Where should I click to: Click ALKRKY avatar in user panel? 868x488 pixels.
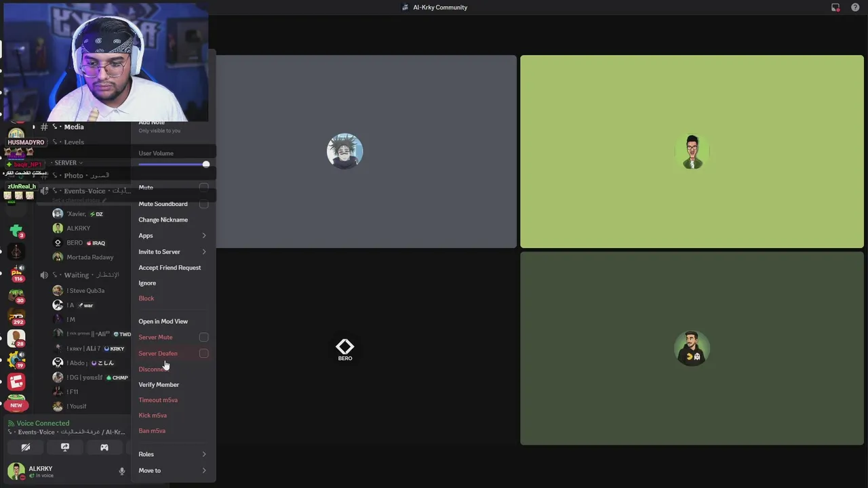[x=16, y=471]
